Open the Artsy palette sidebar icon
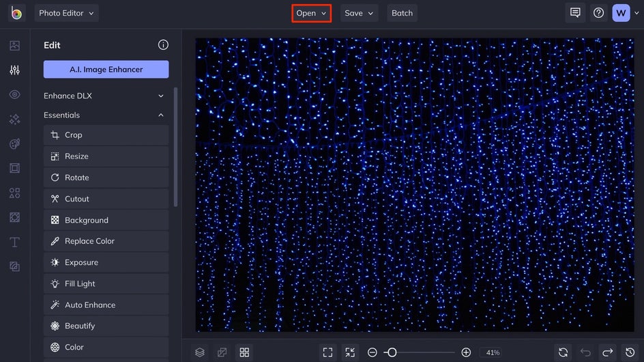 14,144
